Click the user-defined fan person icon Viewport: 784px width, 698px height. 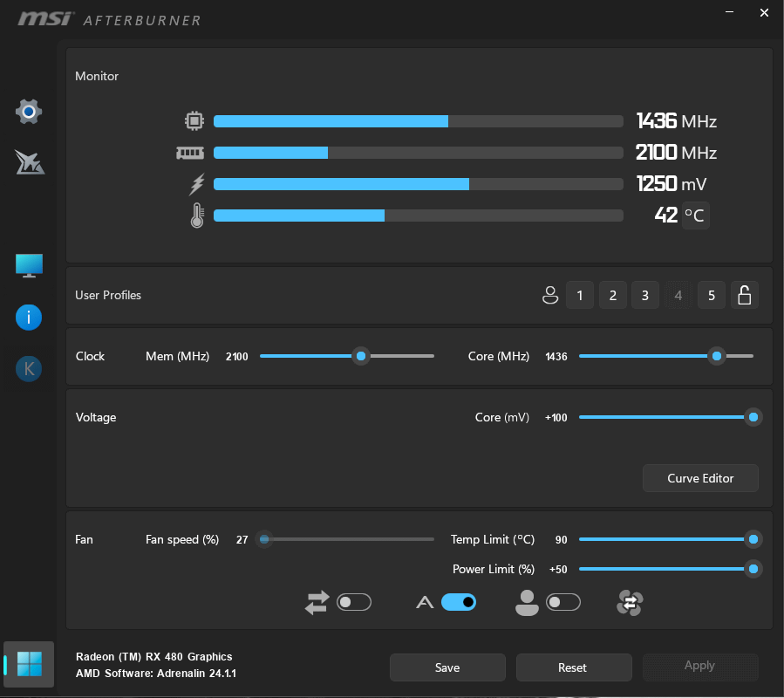[x=527, y=602]
